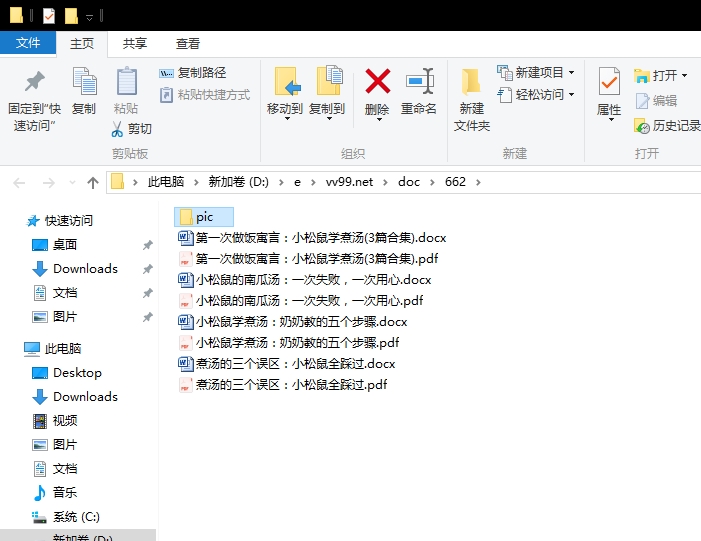
Task: Select 第一次做饭寓言 合集 docx file
Action: 312,237
